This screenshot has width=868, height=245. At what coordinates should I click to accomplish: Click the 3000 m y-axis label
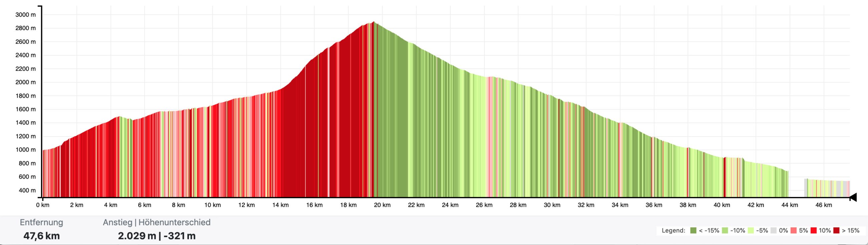[x=25, y=15]
